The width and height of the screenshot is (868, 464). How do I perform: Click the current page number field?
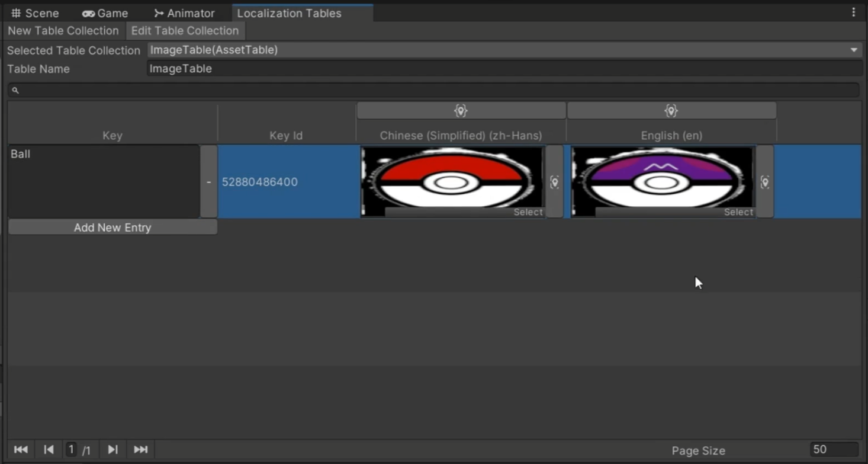(71, 450)
